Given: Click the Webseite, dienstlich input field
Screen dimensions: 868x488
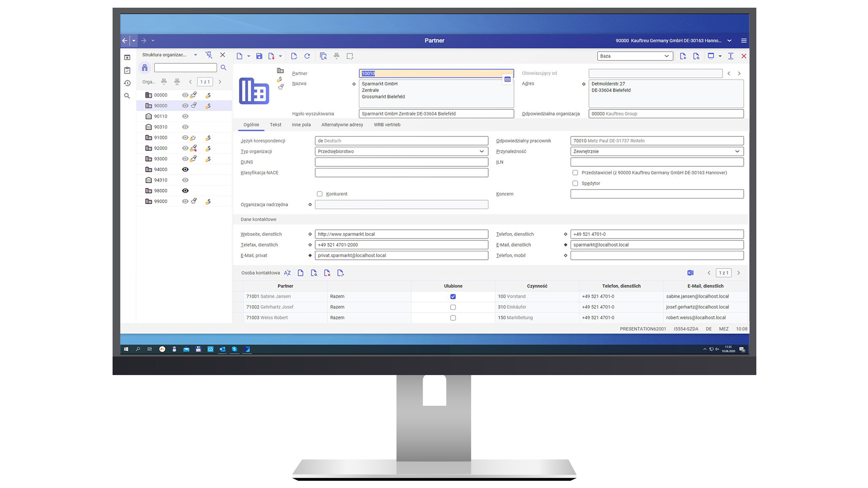Looking at the screenshot, I should 401,234.
